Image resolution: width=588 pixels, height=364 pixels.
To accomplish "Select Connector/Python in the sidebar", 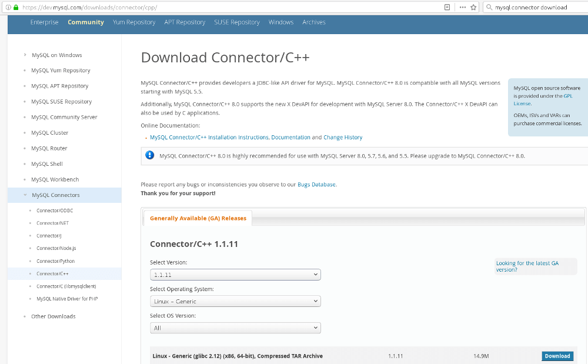I will pos(55,261).
